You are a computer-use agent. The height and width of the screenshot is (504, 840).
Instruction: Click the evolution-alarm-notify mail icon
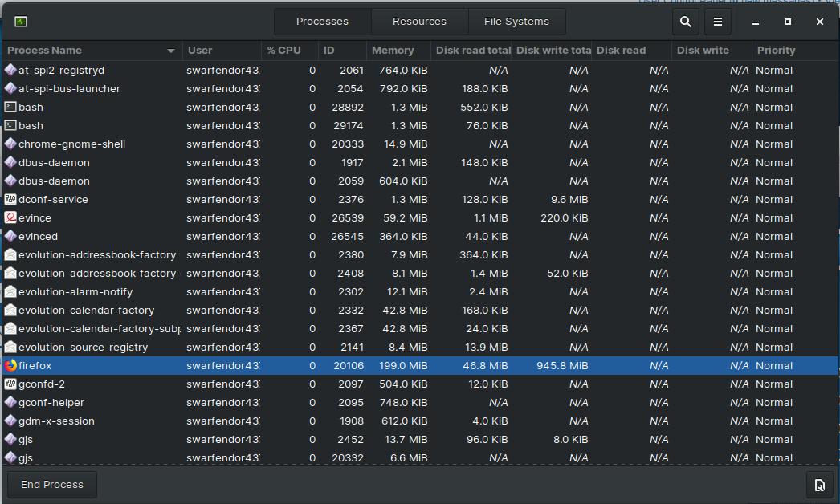pyautogui.click(x=10, y=292)
